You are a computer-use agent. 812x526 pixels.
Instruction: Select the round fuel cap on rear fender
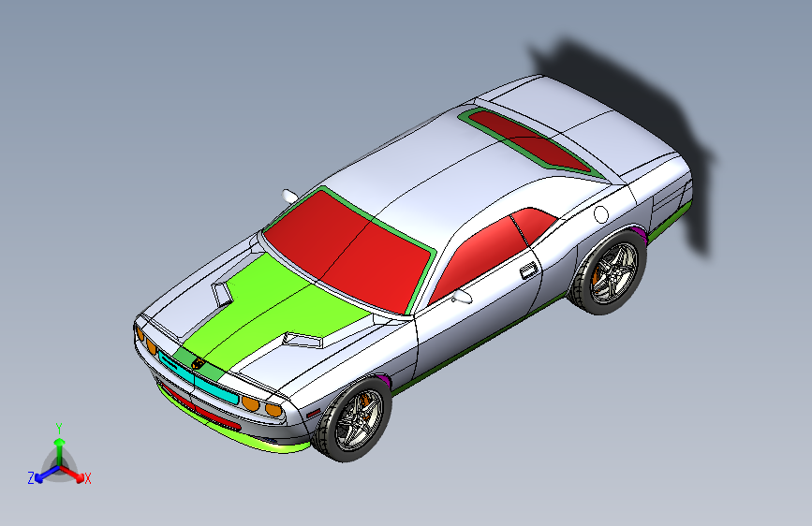(x=600, y=213)
